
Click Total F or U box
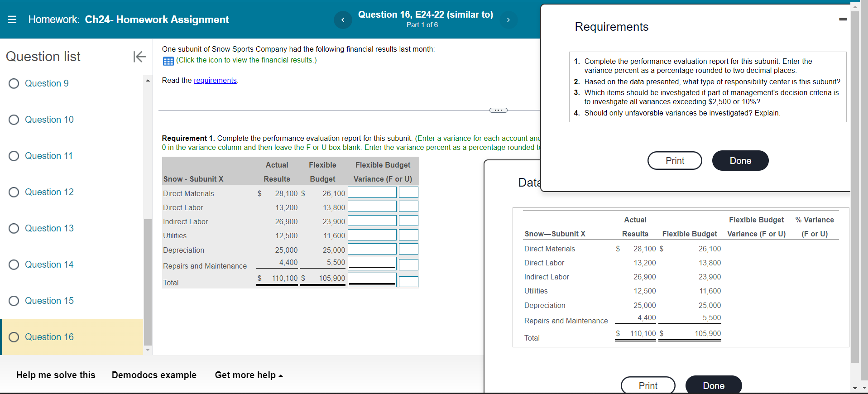point(408,282)
